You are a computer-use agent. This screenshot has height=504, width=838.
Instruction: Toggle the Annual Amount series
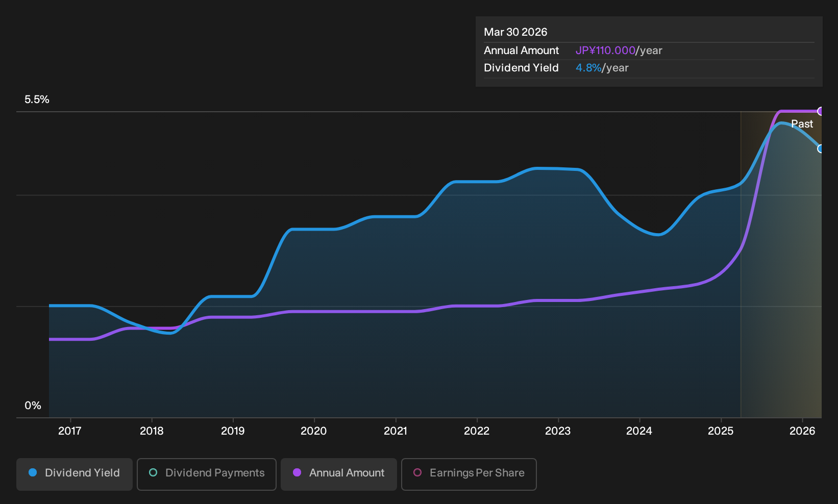(x=339, y=474)
